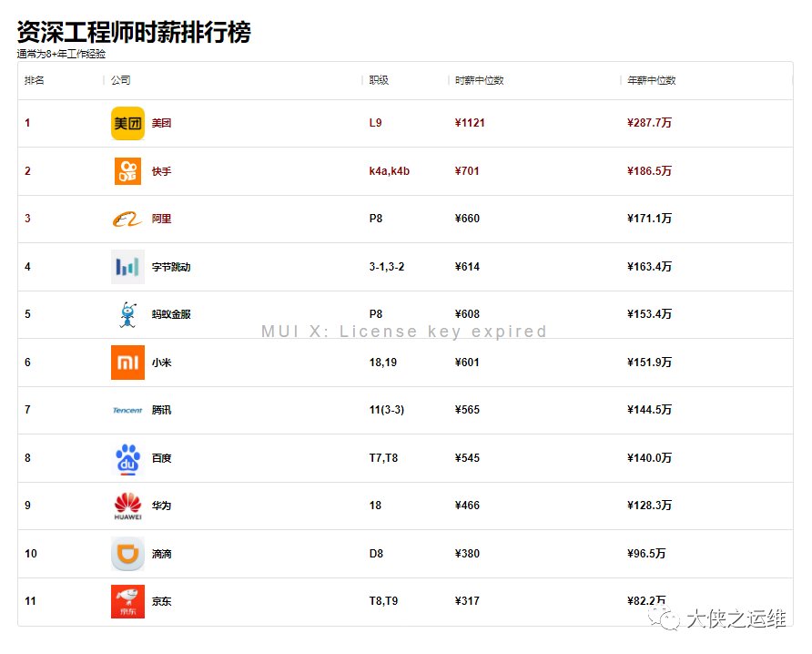Image resolution: width=812 pixels, height=654 pixels.
Task: Click the ¥317 hourly pay cell
Action: click(x=467, y=601)
